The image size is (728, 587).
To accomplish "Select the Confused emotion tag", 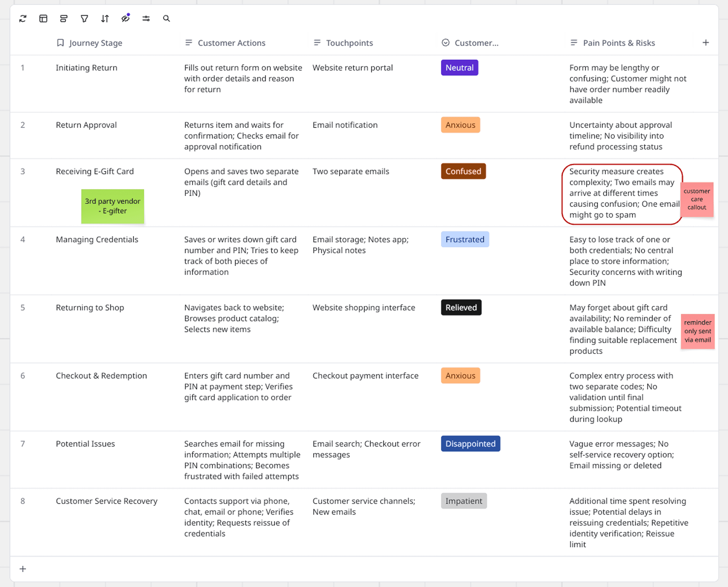I will [463, 171].
